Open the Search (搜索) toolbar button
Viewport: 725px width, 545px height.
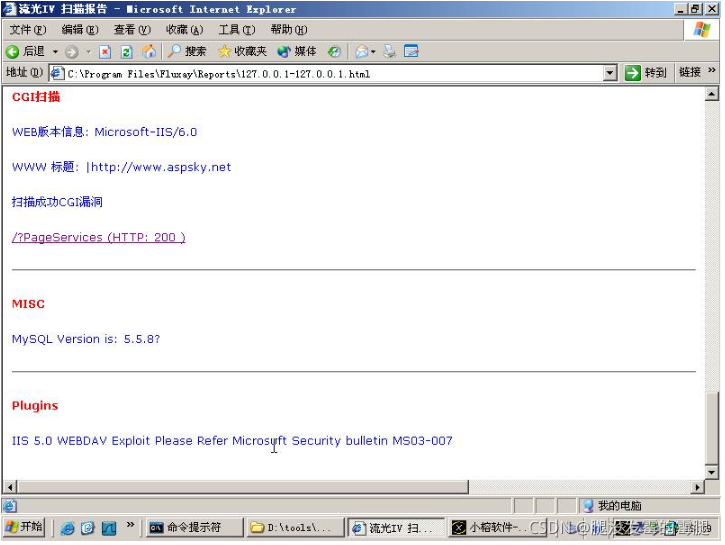click(187, 51)
